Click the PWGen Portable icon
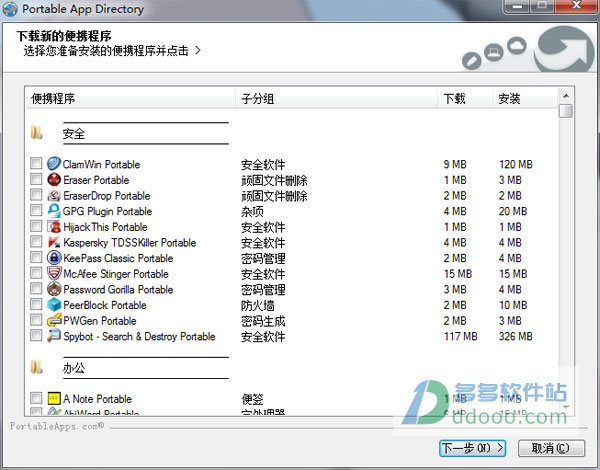This screenshot has height=470, width=600. [x=54, y=320]
